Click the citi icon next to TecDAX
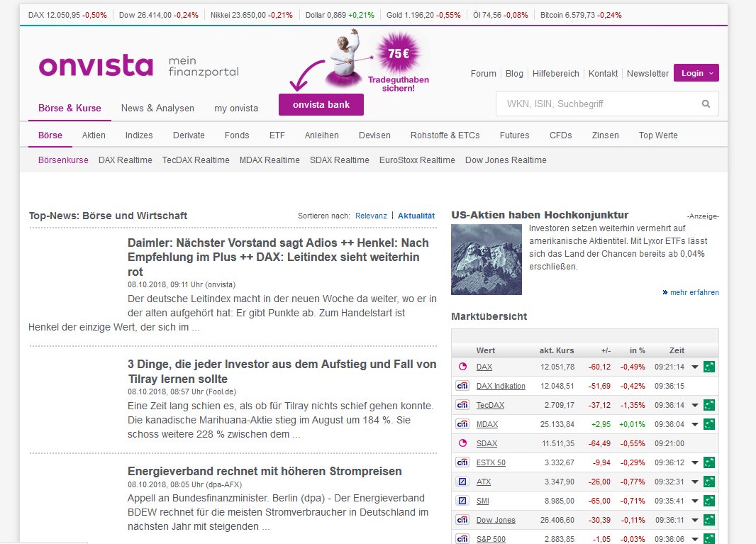756x544 pixels. (462, 405)
